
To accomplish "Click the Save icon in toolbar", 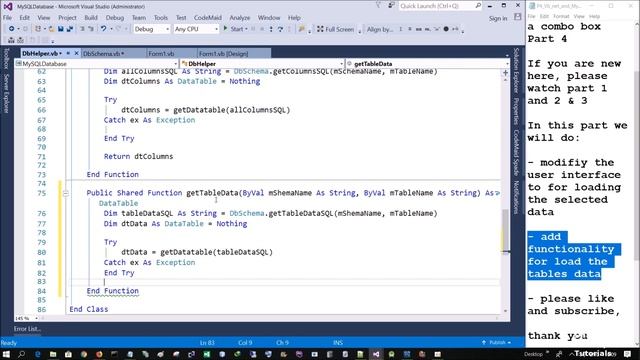I will (x=60, y=29).
